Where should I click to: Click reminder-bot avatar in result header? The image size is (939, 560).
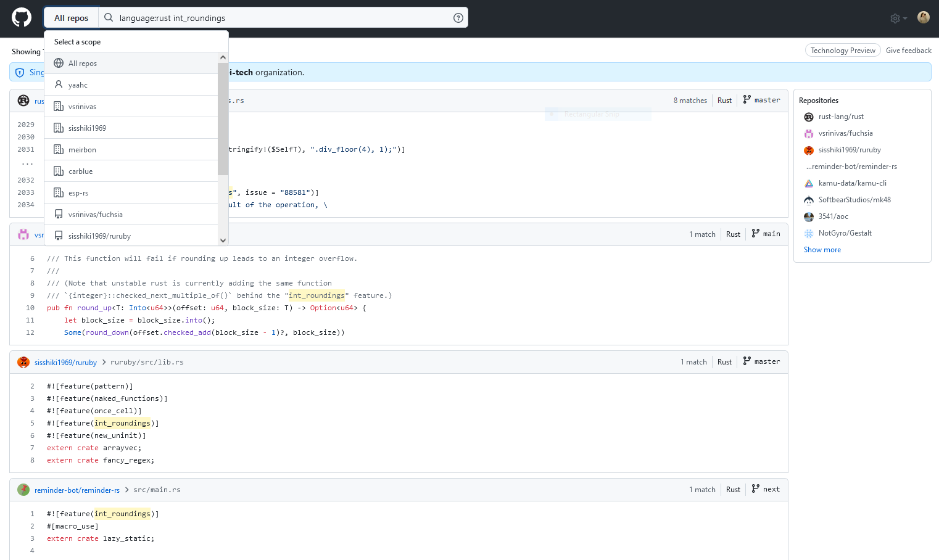tap(23, 490)
